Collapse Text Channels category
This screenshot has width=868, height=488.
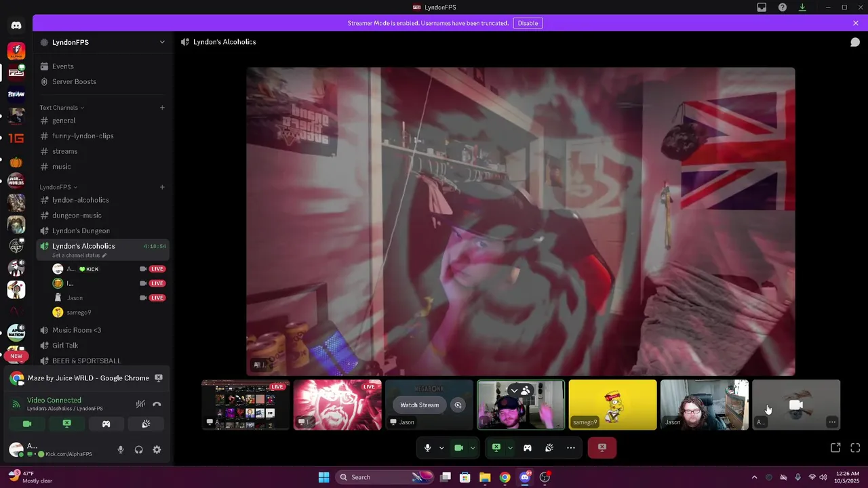(62, 108)
